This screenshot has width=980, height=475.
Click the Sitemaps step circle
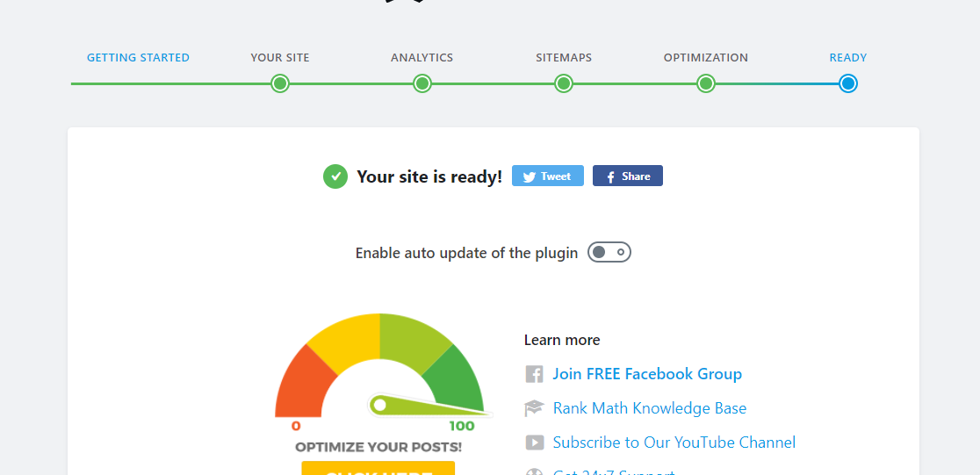click(x=564, y=83)
